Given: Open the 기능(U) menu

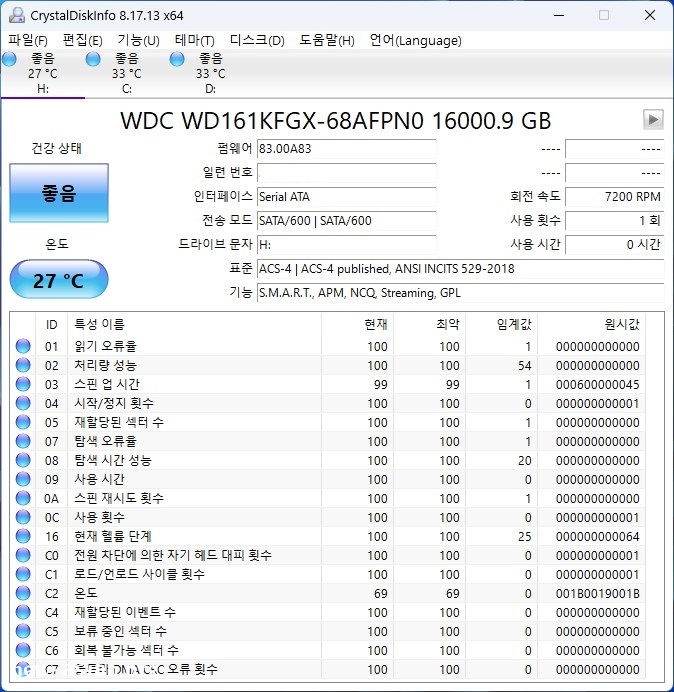Looking at the screenshot, I should click(x=138, y=41).
